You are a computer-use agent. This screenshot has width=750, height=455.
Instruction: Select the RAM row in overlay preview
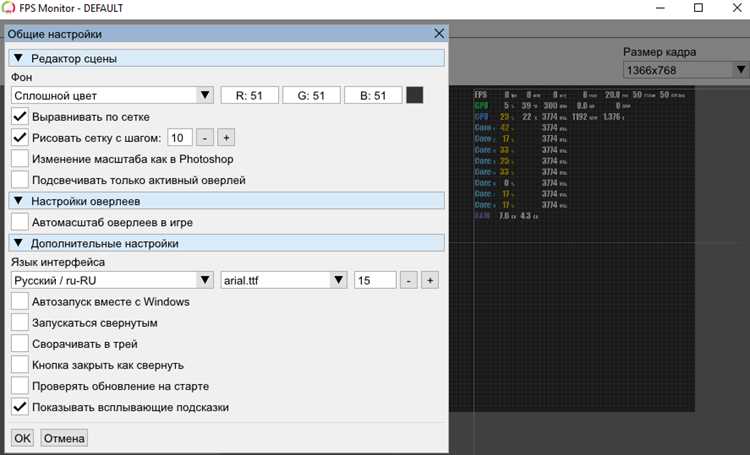tap(506, 216)
